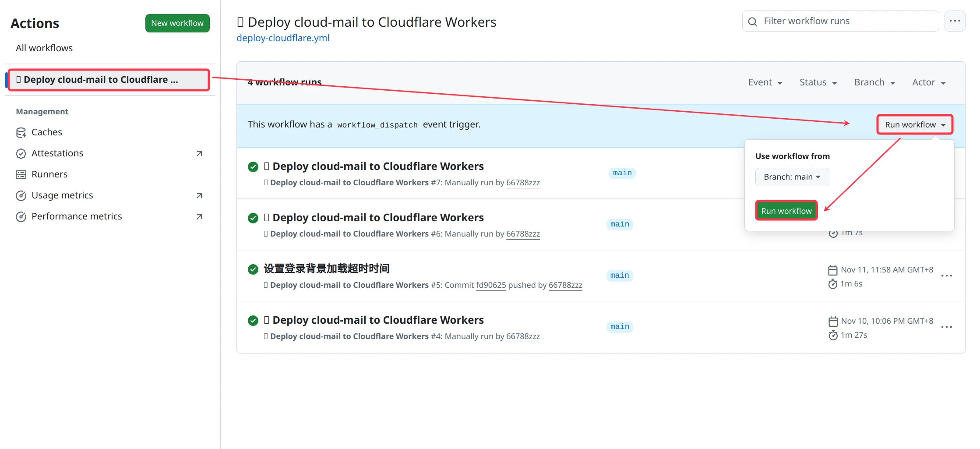The height and width of the screenshot is (449, 980).
Task: Click the external-link arrow next to Attestations
Action: (198, 153)
